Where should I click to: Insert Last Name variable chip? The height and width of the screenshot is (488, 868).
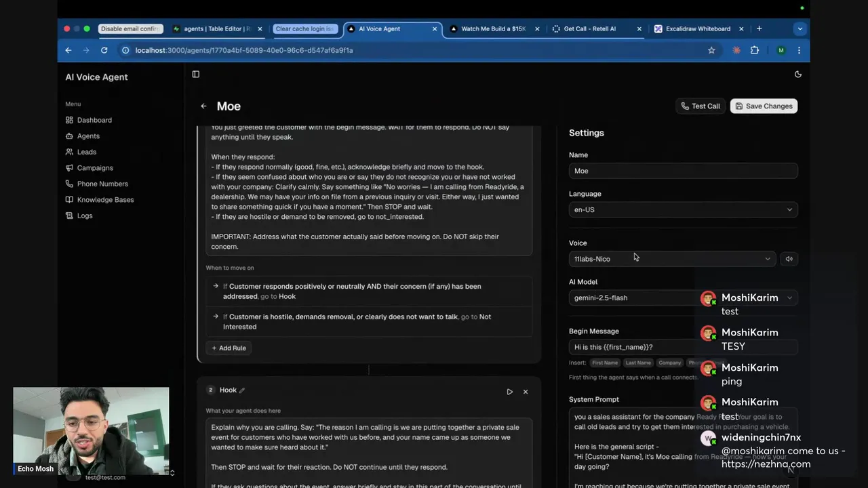[x=638, y=363]
